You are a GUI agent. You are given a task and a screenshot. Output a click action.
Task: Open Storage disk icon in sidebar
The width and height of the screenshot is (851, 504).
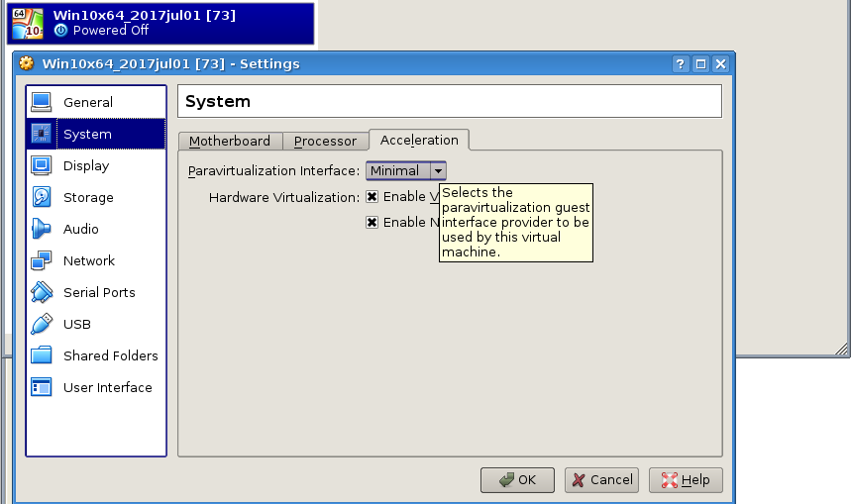pyautogui.click(x=42, y=197)
